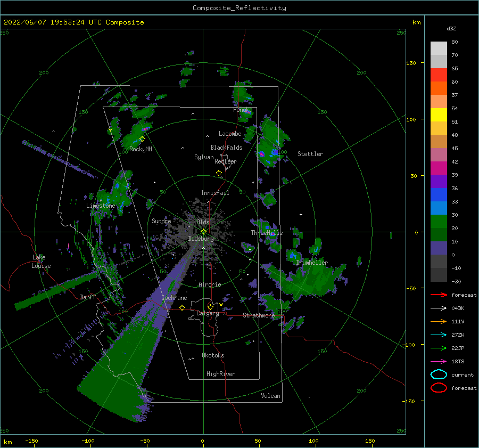Image resolution: width=479 pixels, height=448 pixels.
Task: Click the Innisfail label
Action: point(215,193)
